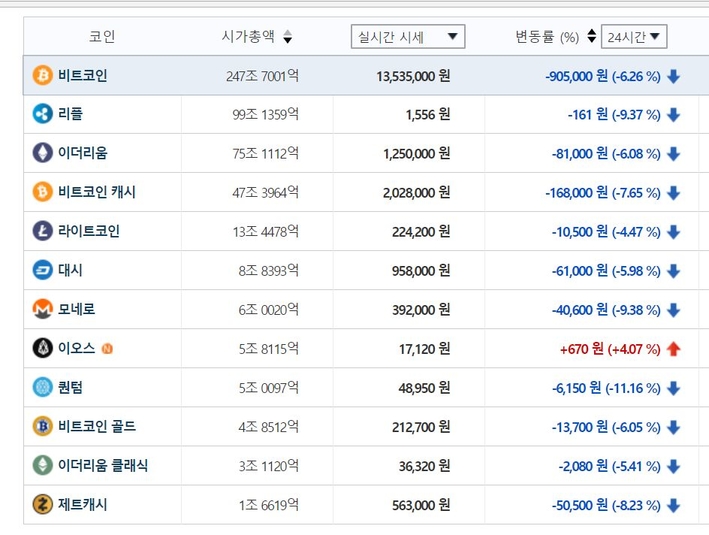709x535 pixels.
Task: Click the Litecoin (라이트코인) coin icon
Action: [x=43, y=231]
